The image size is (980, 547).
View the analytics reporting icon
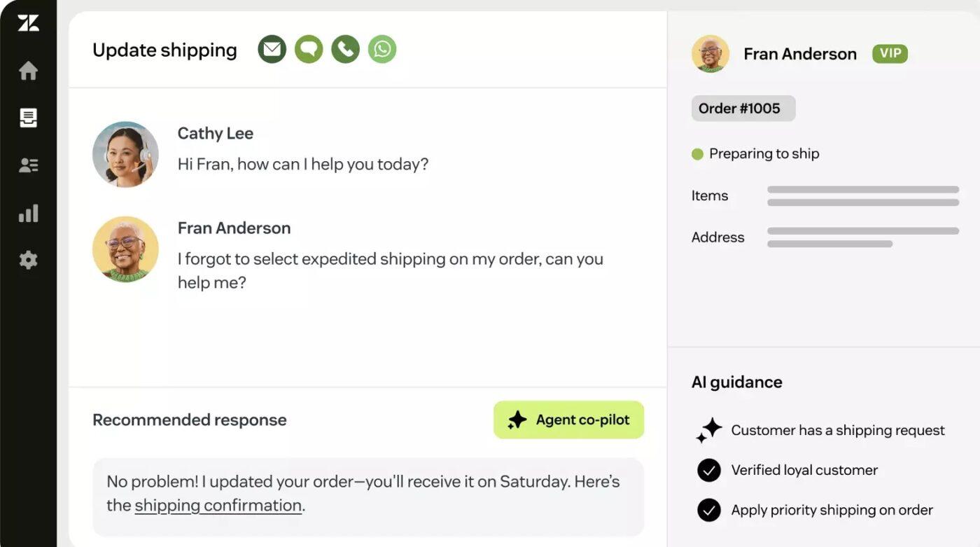(28, 212)
